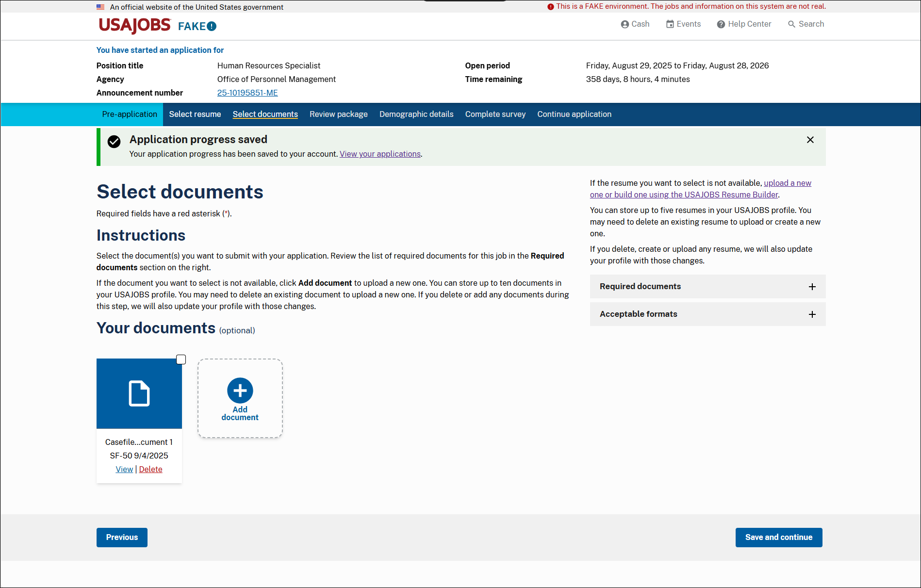The height and width of the screenshot is (588, 921).
Task: Click 'Casefile...cument 1' file name
Action: 139,442
